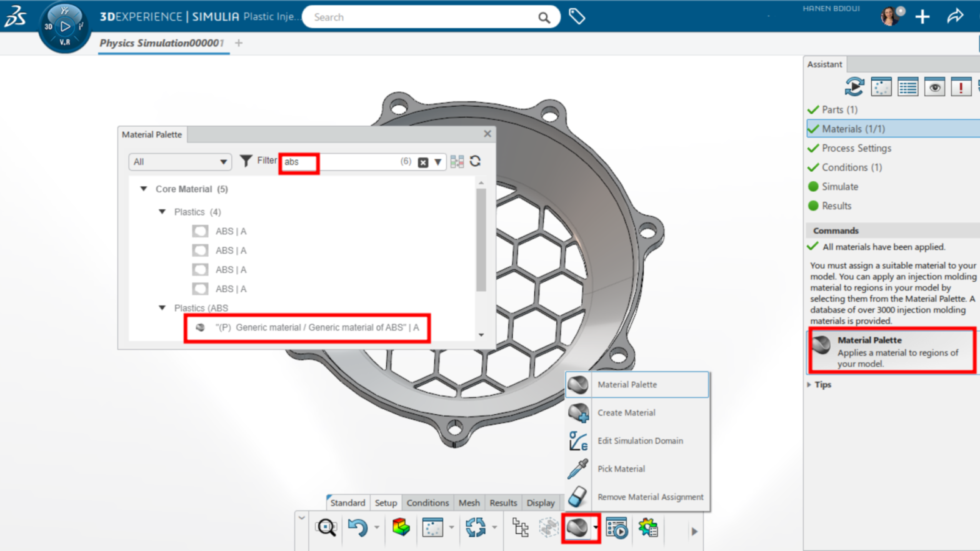Click the zoom fit magnifier tool

tap(326, 528)
